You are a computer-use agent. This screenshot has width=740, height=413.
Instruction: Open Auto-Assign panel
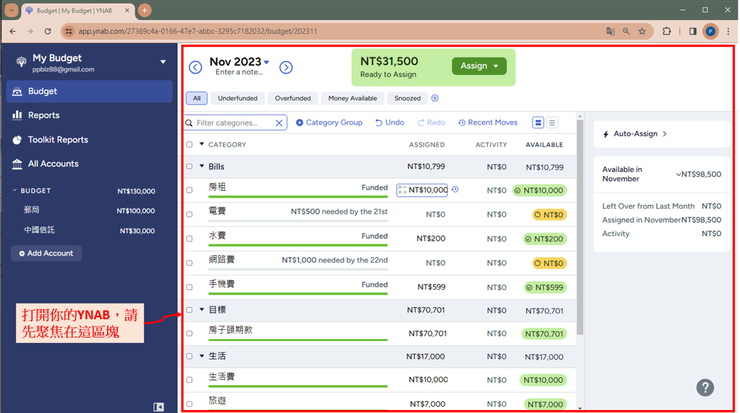[x=661, y=134]
